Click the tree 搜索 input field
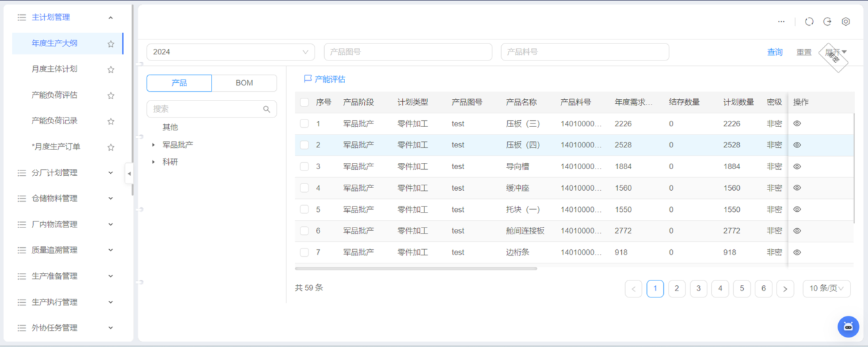This screenshot has height=347, width=868. (212, 109)
